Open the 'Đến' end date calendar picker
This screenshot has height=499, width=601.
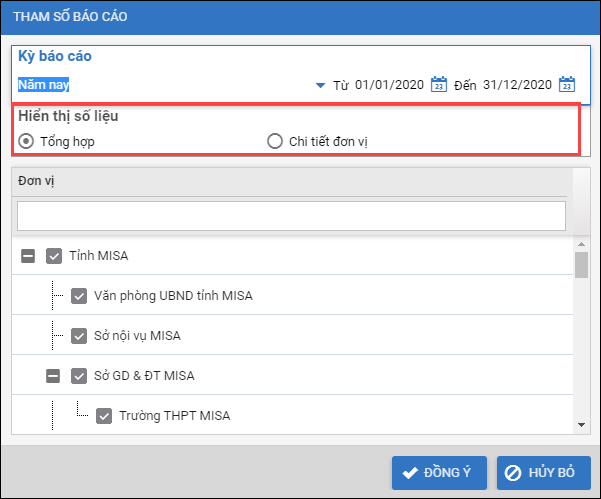click(566, 85)
